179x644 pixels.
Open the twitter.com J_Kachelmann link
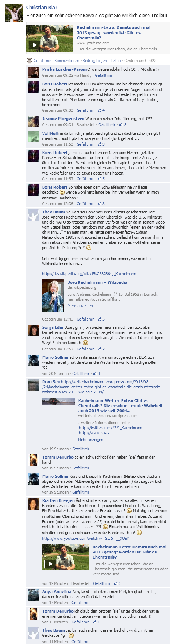(110, 428)
